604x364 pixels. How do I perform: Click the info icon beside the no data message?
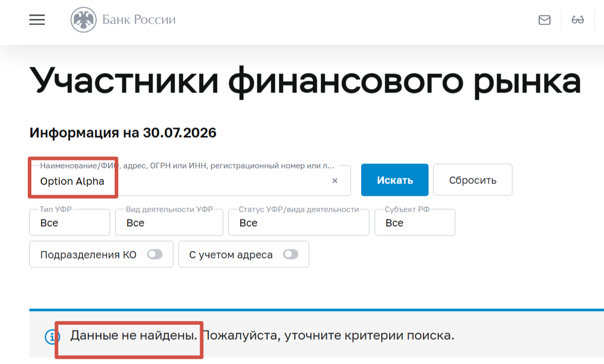click(51, 337)
